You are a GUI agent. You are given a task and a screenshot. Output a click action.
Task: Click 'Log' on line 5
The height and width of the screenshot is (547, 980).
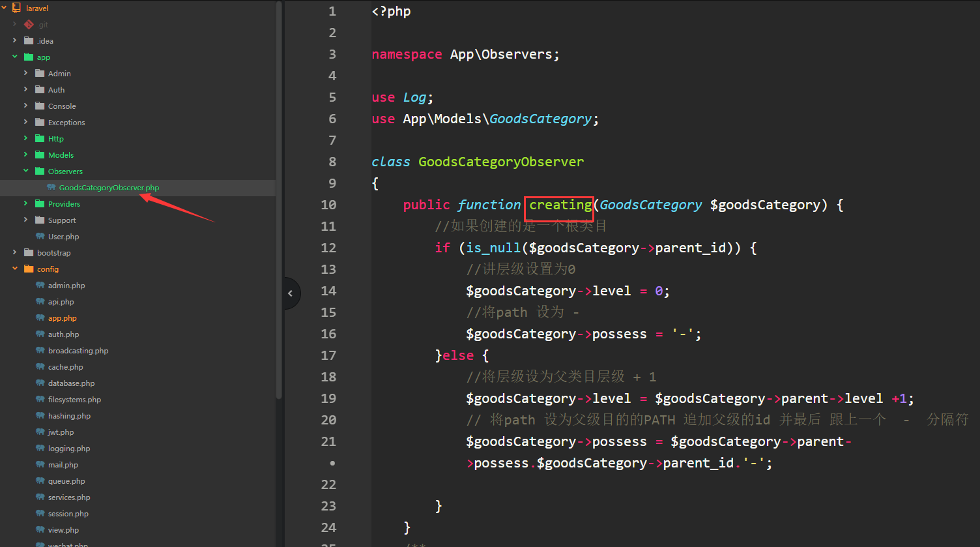pyautogui.click(x=414, y=98)
